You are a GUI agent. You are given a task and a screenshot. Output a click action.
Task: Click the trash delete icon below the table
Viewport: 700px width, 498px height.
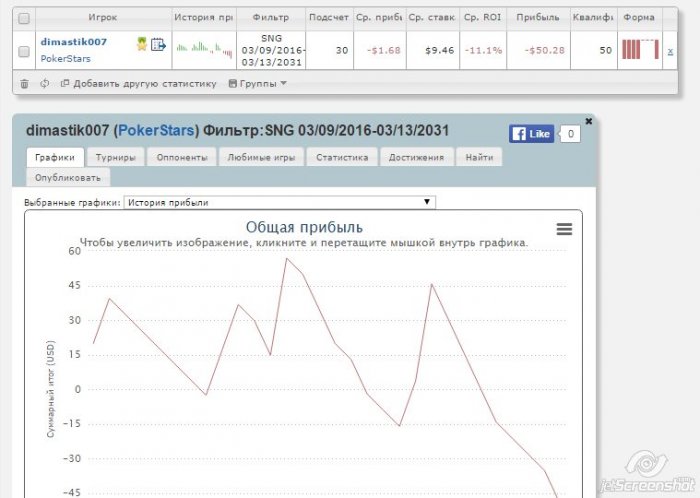tap(25, 83)
